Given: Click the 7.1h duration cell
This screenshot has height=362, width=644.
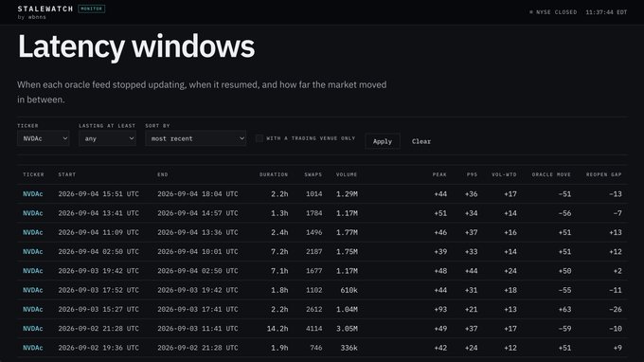Looking at the screenshot, I should tap(279, 271).
